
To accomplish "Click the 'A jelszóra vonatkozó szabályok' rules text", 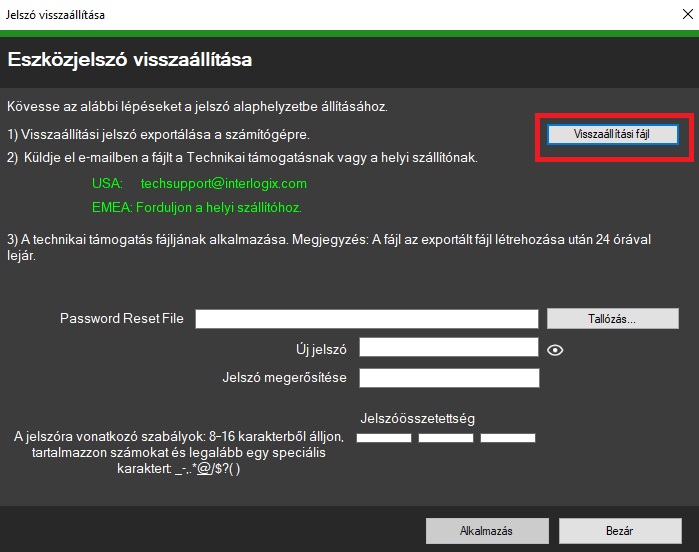I will coord(179,453).
